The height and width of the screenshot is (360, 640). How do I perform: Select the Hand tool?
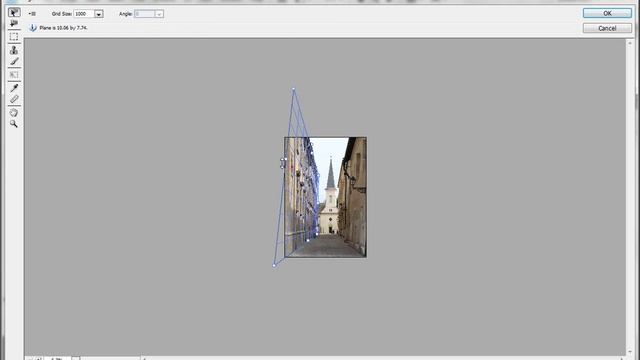pyautogui.click(x=14, y=113)
